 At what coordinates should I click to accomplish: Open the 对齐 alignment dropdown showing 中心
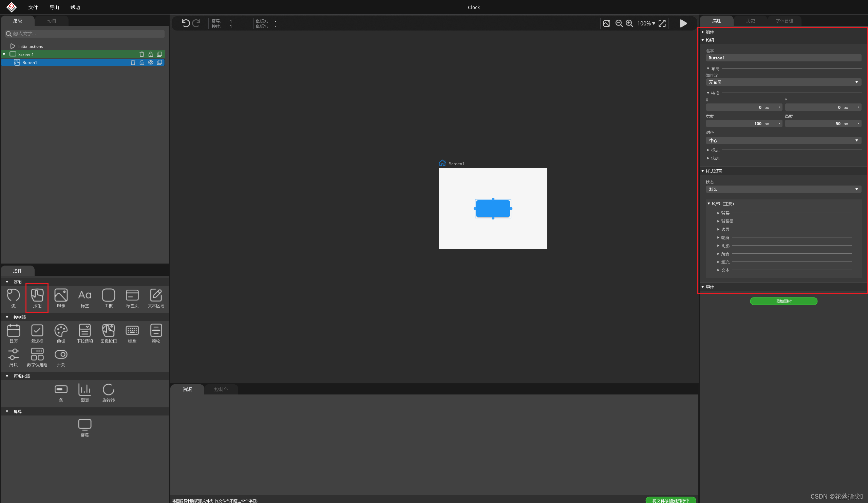click(783, 140)
